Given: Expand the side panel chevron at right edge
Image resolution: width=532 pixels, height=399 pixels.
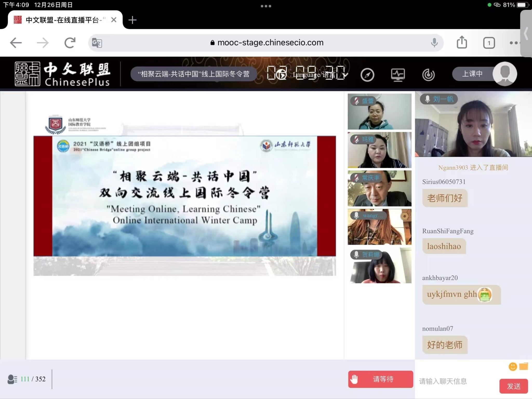Looking at the screenshot, I should coord(526,34).
